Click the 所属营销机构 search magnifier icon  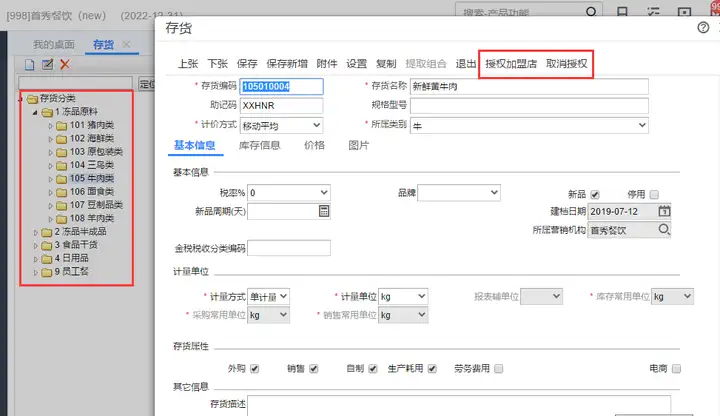click(664, 229)
